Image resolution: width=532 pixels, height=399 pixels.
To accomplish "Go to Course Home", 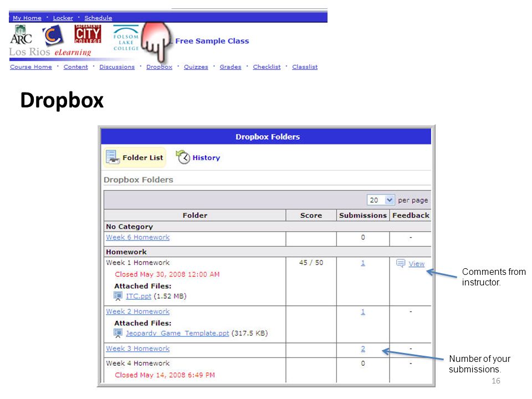I will (x=31, y=67).
